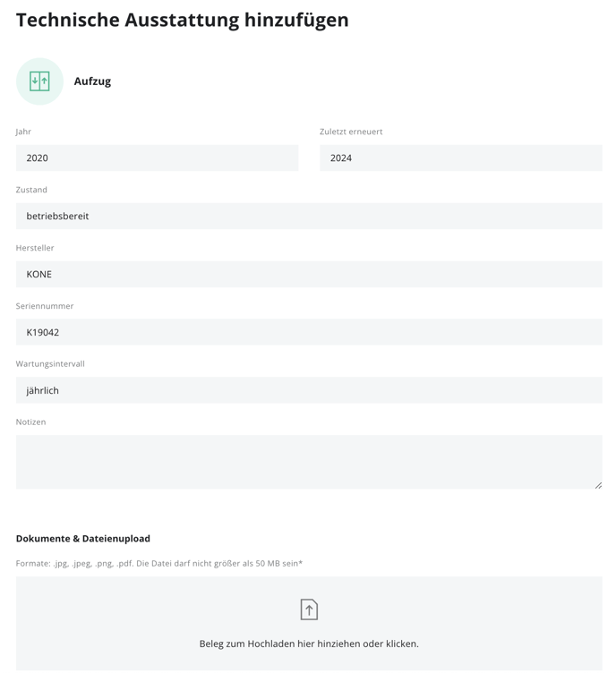Click 'Beleg zum Hochladen hier hinziehen oder klicken'
Screen dimensions: 616x673
click(x=309, y=643)
